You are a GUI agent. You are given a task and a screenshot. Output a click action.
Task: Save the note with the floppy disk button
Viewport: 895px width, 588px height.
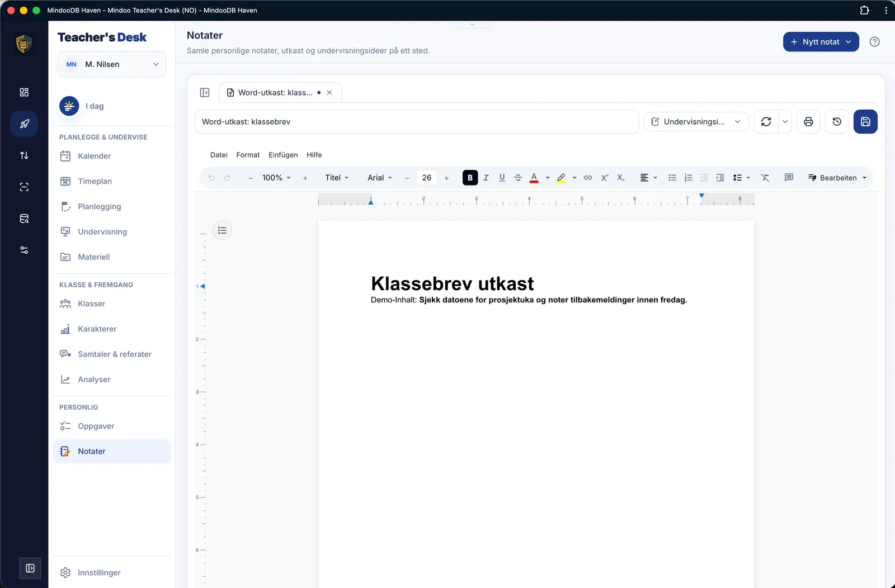(x=865, y=122)
